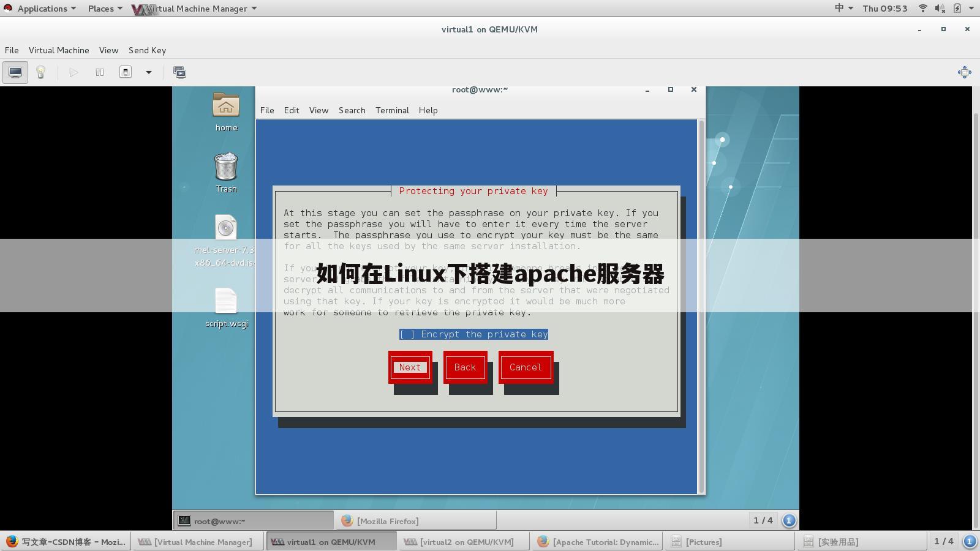Cancel the private key dialog
This screenshot has height=551, width=980.
(526, 367)
